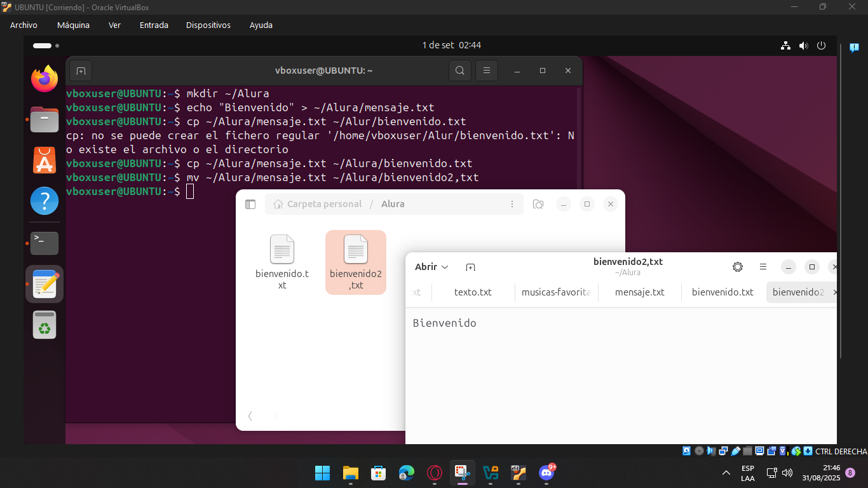This screenshot has width=868, height=488.
Task: Open the Windows clock showing 21:46
Action: 821,473
